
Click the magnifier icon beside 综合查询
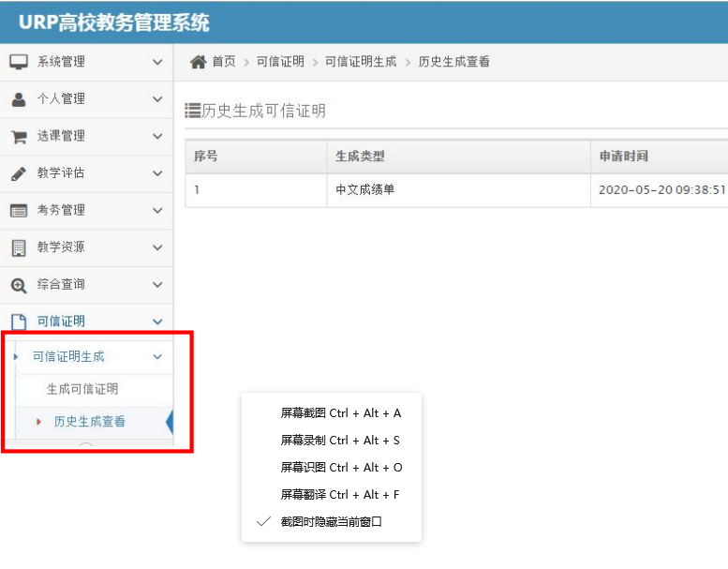point(19,285)
